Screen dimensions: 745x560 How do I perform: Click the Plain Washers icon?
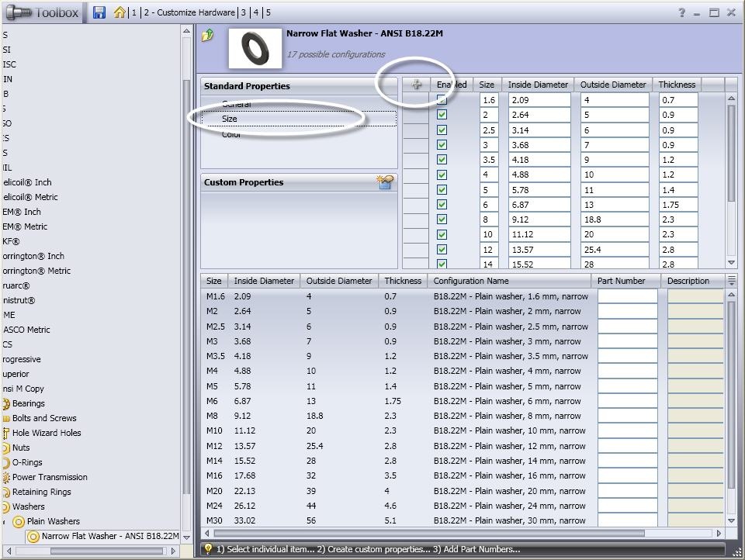(x=19, y=521)
